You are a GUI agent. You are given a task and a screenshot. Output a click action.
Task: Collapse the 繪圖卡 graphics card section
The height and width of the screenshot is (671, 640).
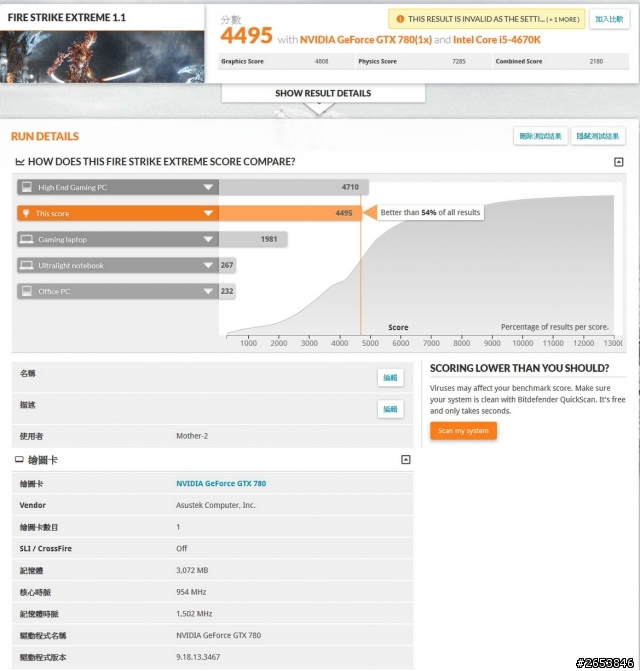click(x=406, y=460)
